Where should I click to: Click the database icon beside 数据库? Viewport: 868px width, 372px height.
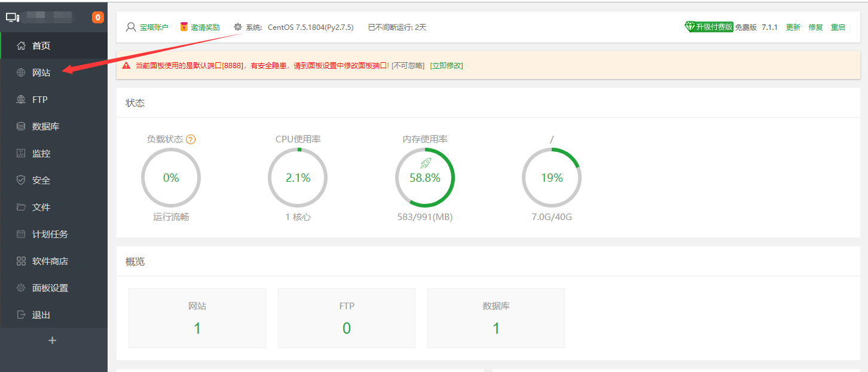(x=21, y=127)
